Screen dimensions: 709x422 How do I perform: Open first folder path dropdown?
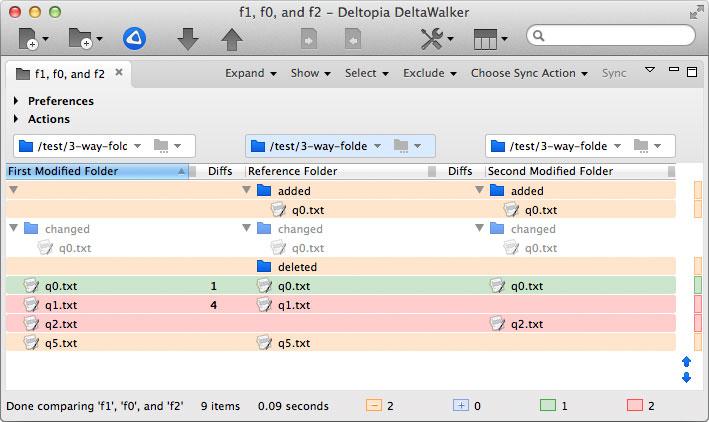click(138, 146)
